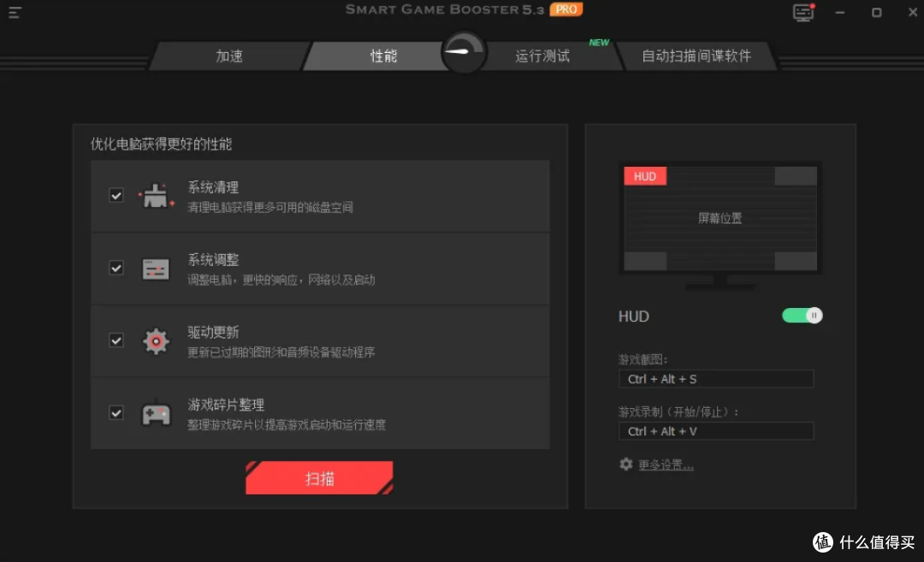Click the 游戏碎片整理 gamepad icon
This screenshot has width=924, height=562.
coord(156,413)
